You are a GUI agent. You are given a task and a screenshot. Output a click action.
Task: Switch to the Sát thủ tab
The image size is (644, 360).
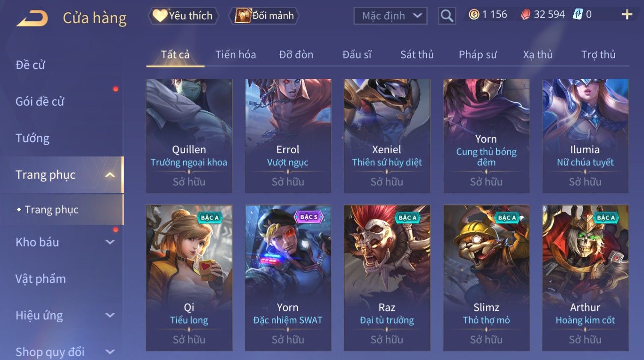(417, 55)
